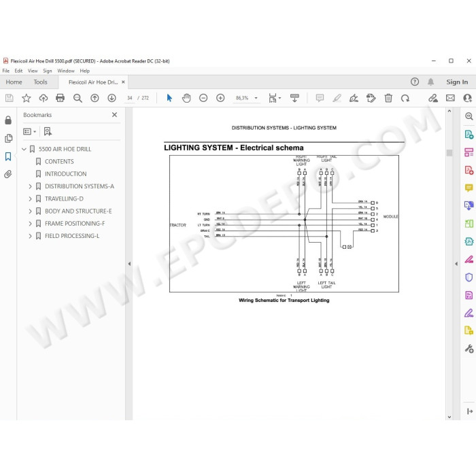Open the Edit menu

[x=18, y=71]
